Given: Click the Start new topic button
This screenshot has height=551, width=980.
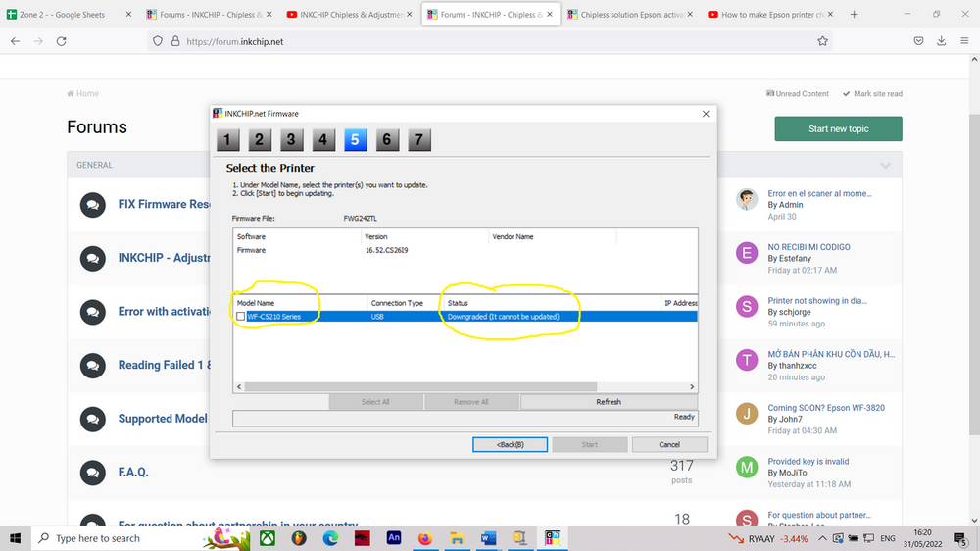Looking at the screenshot, I should (x=838, y=128).
